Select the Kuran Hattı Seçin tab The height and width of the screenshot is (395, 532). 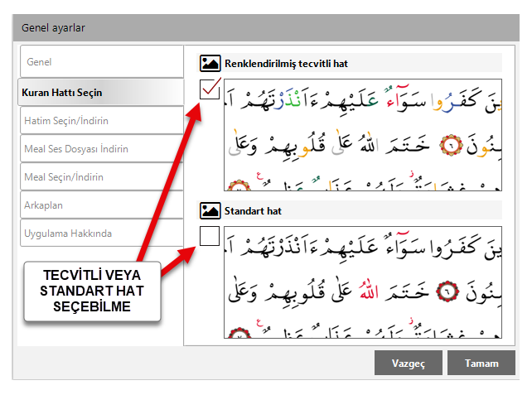[x=101, y=92]
